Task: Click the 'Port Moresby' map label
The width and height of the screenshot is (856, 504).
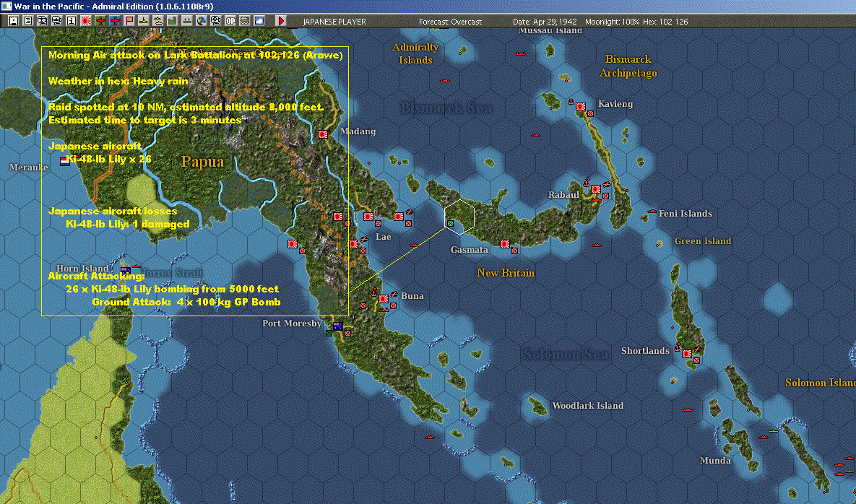Action: click(292, 323)
